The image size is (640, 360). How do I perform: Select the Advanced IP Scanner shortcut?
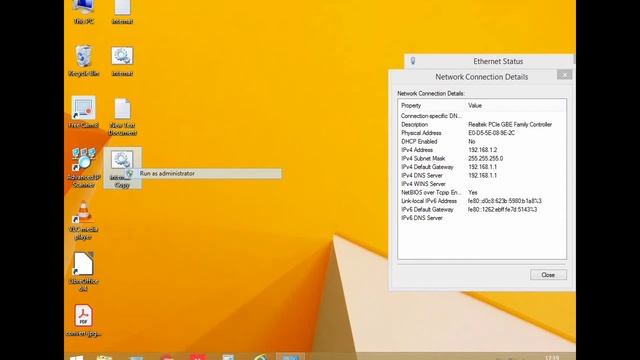coord(84,167)
